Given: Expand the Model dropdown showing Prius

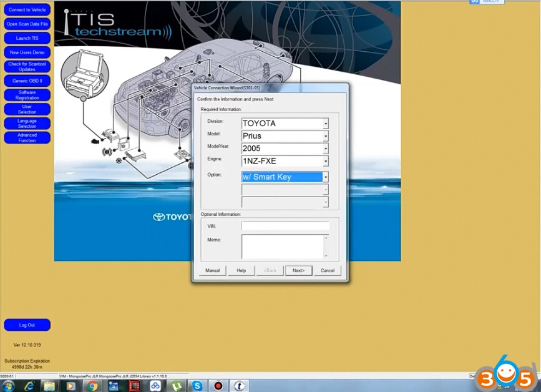Looking at the screenshot, I should point(325,136).
